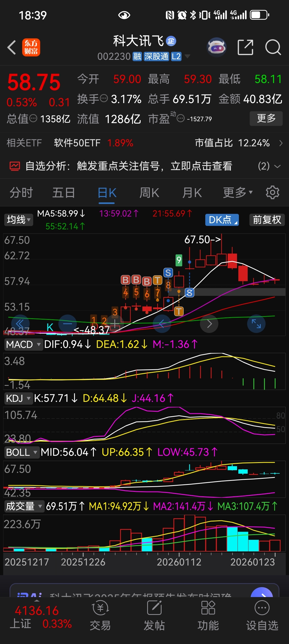Viewport: 289px width, 644px height.
Task: Tap the 深股通 badge
Action: coord(156,56)
